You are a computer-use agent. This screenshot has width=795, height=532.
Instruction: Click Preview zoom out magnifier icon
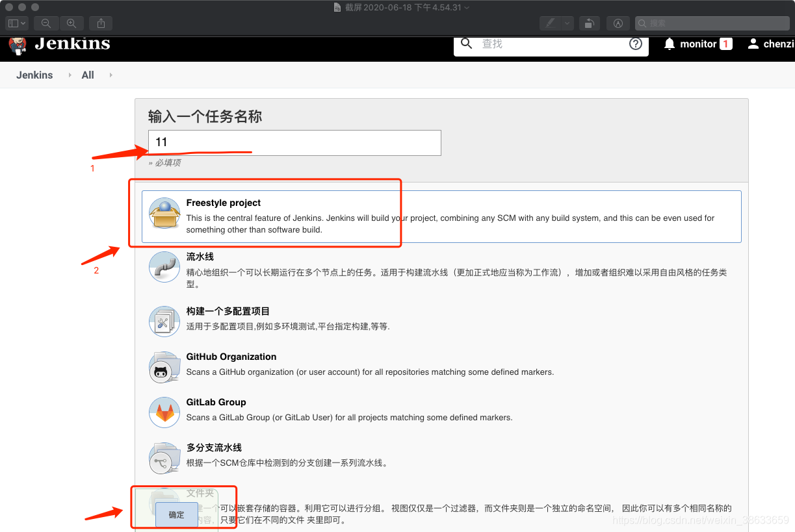click(x=46, y=23)
